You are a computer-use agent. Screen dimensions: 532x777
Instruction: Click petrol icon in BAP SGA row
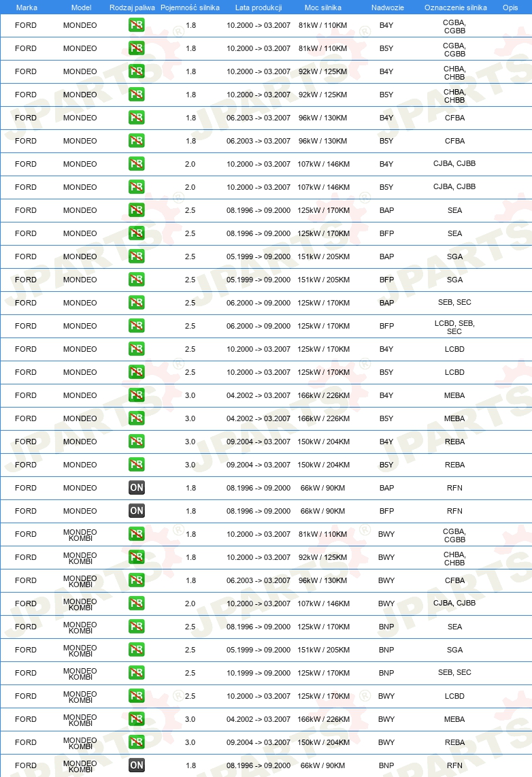(x=136, y=257)
